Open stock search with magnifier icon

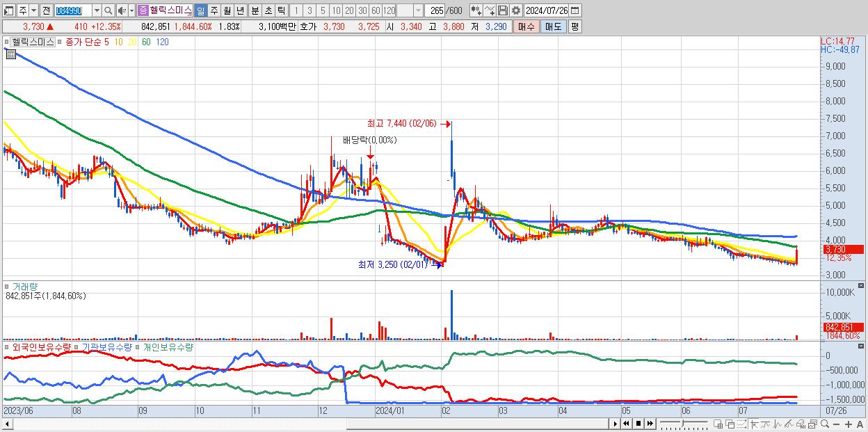pos(108,10)
